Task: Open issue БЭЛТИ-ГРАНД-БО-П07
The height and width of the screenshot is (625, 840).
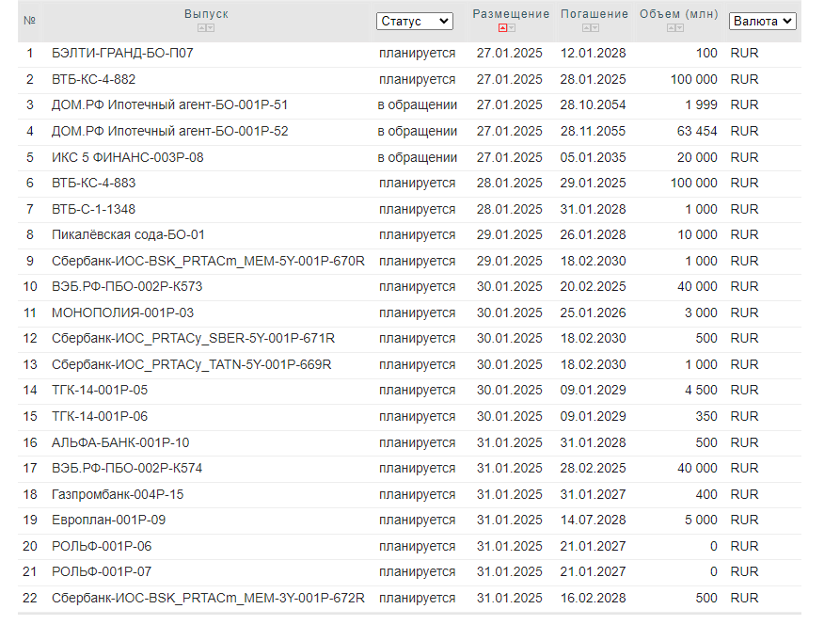Action: (x=122, y=53)
